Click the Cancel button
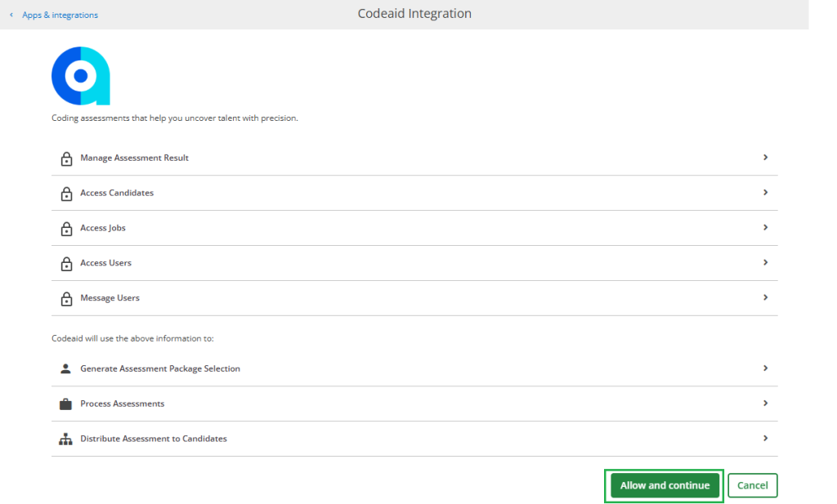Image resolution: width=837 pixels, height=504 pixels. pos(752,485)
